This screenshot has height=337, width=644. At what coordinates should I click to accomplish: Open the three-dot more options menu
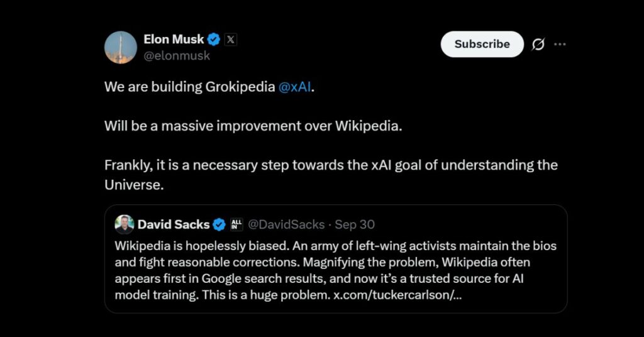[560, 44]
